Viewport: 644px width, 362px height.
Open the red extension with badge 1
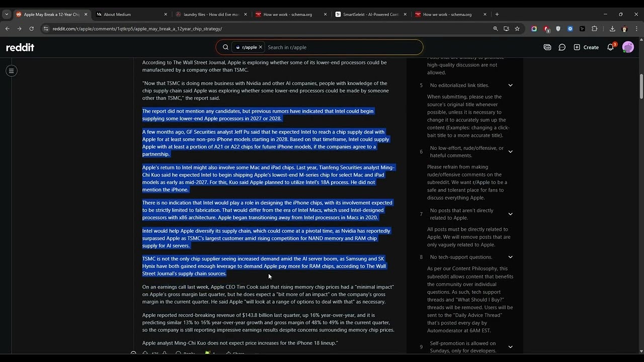546,29
